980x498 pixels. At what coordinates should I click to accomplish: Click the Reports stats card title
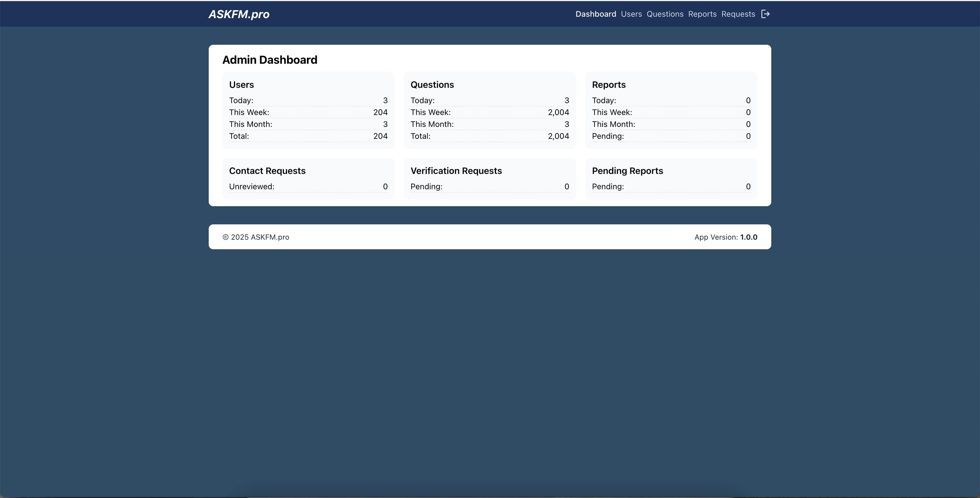point(608,85)
